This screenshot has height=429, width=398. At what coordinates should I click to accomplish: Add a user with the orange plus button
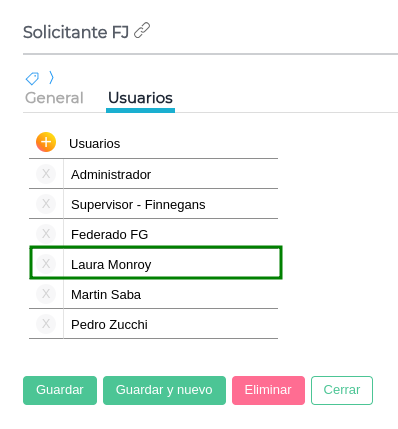[46, 142]
